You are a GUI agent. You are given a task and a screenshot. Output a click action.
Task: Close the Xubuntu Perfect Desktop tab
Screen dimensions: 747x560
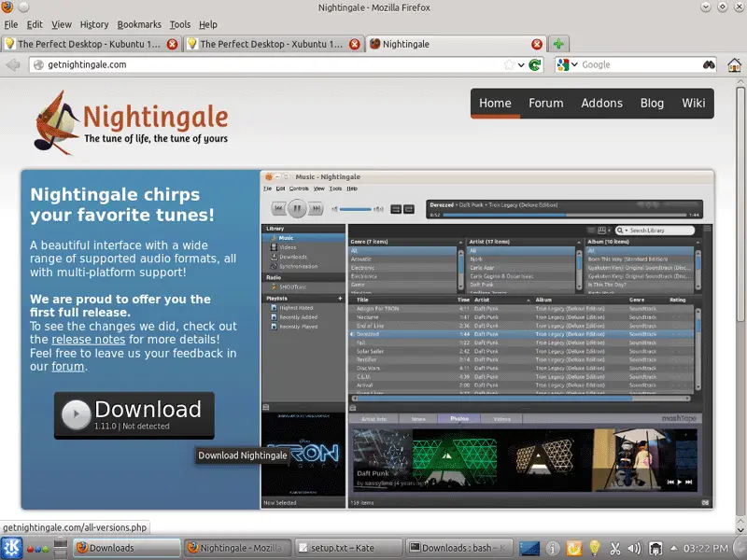[355, 44]
